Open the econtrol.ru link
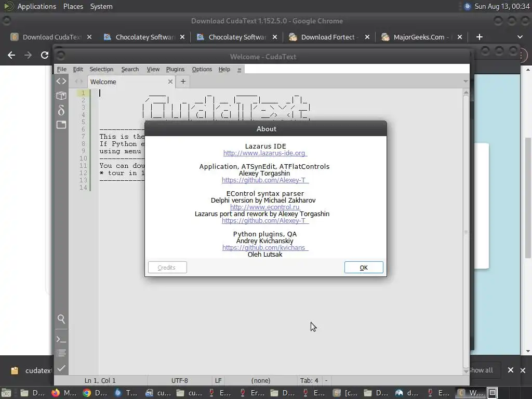The width and height of the screenshot is (532, 399). pos(265,207)
